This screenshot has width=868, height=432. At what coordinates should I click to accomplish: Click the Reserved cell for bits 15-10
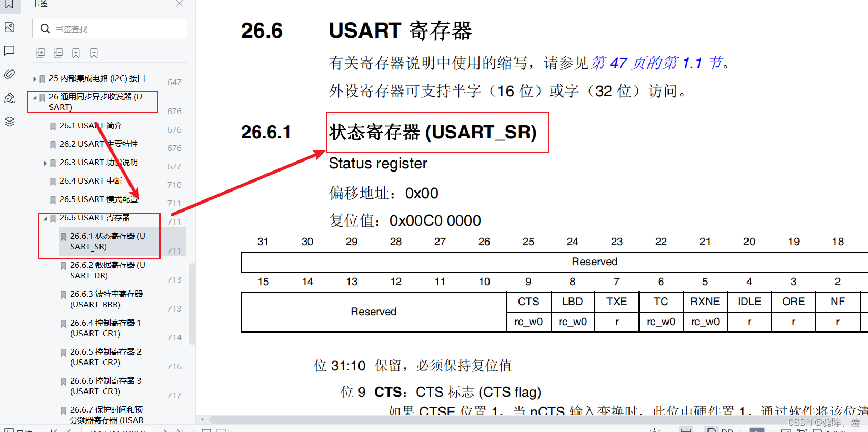(374, 312)
